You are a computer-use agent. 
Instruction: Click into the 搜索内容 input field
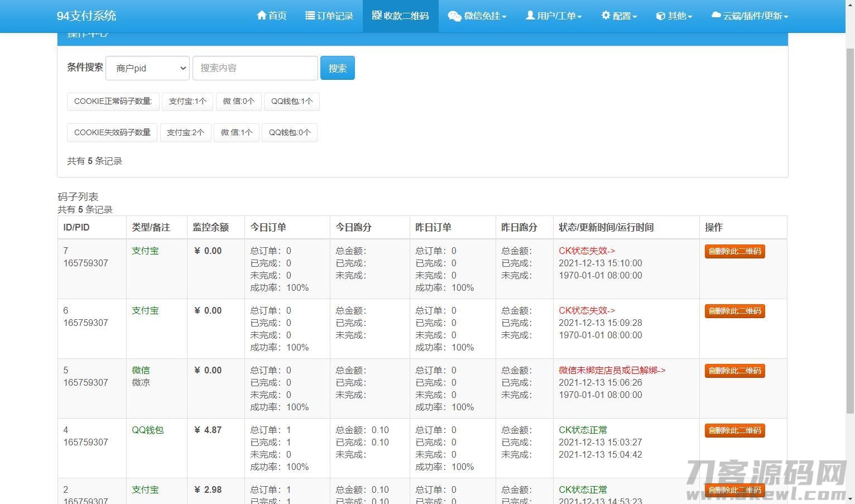[x=255, y=68]
